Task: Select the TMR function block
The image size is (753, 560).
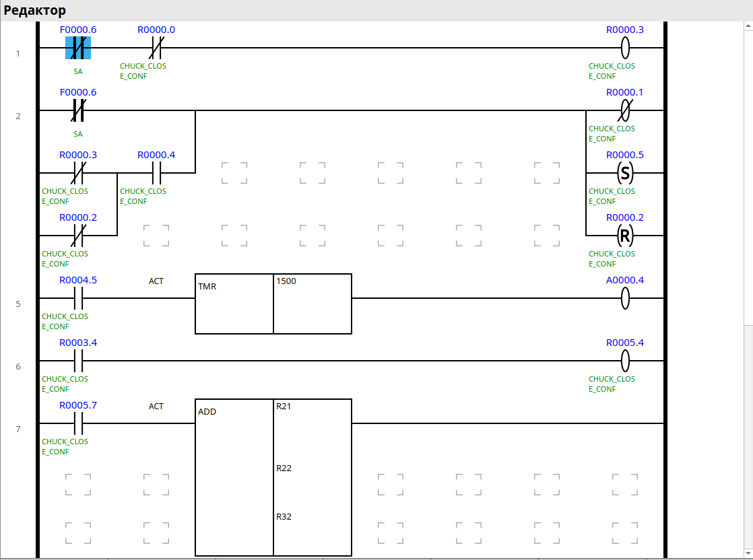Action: (234, 304)
